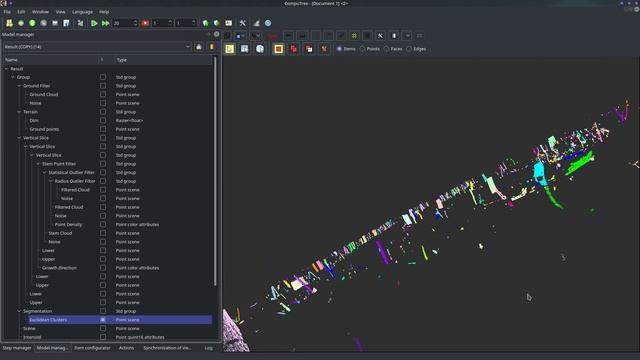The image size is (640, 360).
Task: Open the Language menu
Action: pos(82,12)
